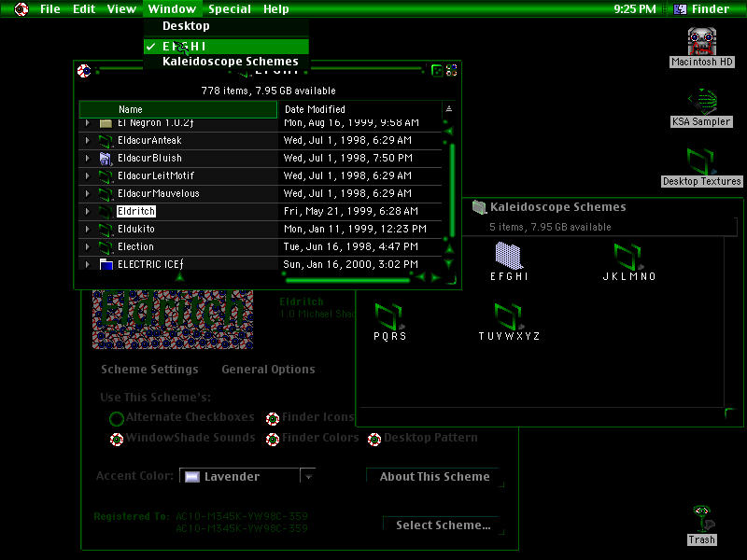Viewport: 747px width, 560px height.
Task: Choose Desktop from the Window menu
Action: coord(226,26)
